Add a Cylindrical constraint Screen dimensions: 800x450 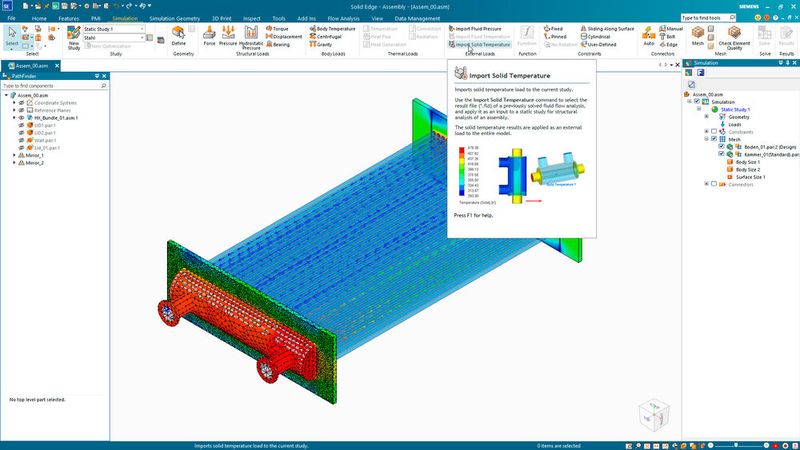tap(595, 37)
